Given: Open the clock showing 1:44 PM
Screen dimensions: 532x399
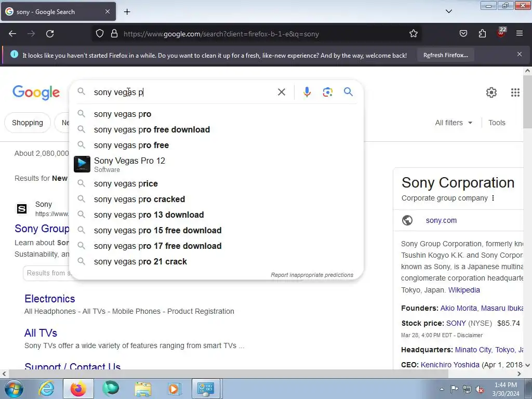Looking at the screenshot, I should pos(506,389).
